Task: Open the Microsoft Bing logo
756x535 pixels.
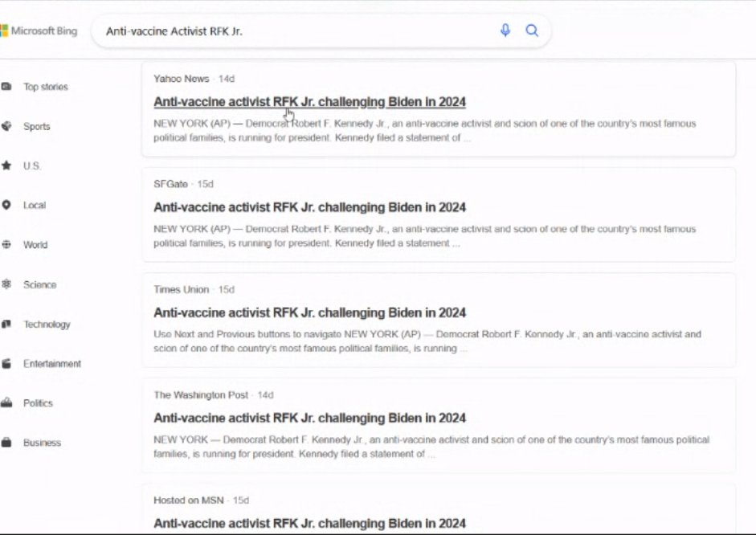Action: (x=39, y=31)
